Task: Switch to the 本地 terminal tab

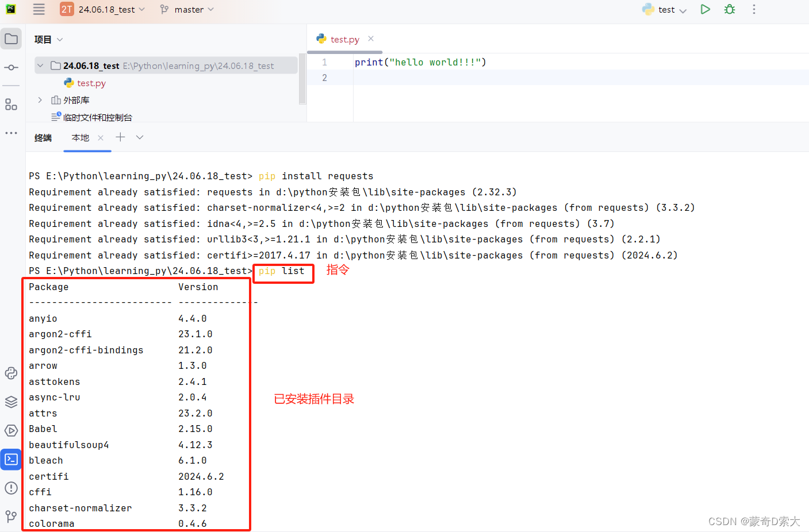Action: tap(80, 138)
